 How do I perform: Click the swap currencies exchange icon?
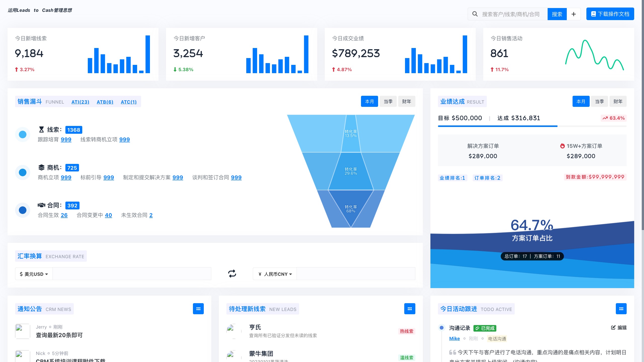[232, 274]
